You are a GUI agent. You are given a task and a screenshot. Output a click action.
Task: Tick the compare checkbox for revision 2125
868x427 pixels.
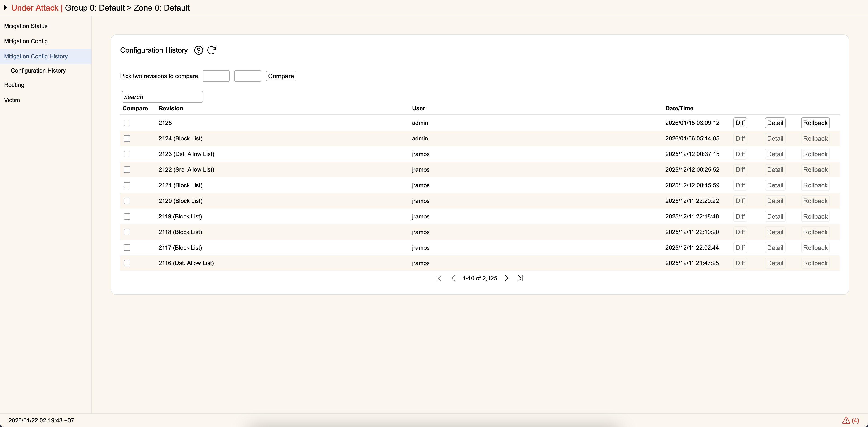click(x=127, y=123)
